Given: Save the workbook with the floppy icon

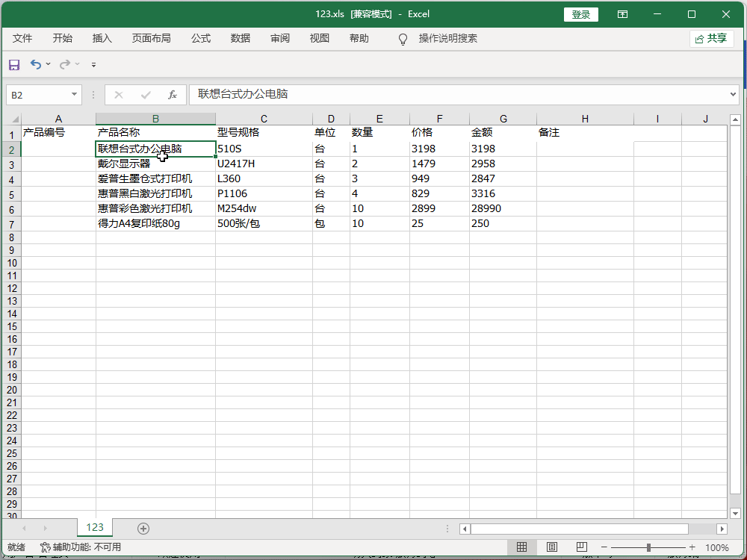Looking at the screenshot, I should 14,64.
